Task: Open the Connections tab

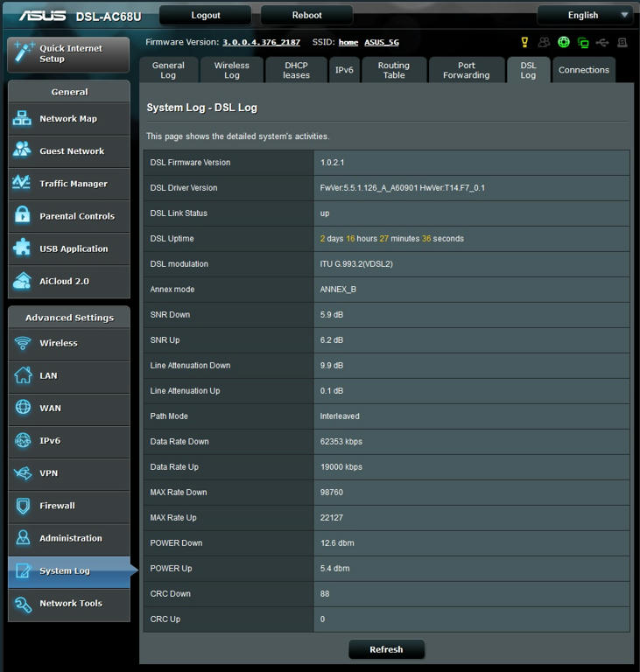Action: pos(583,70)
